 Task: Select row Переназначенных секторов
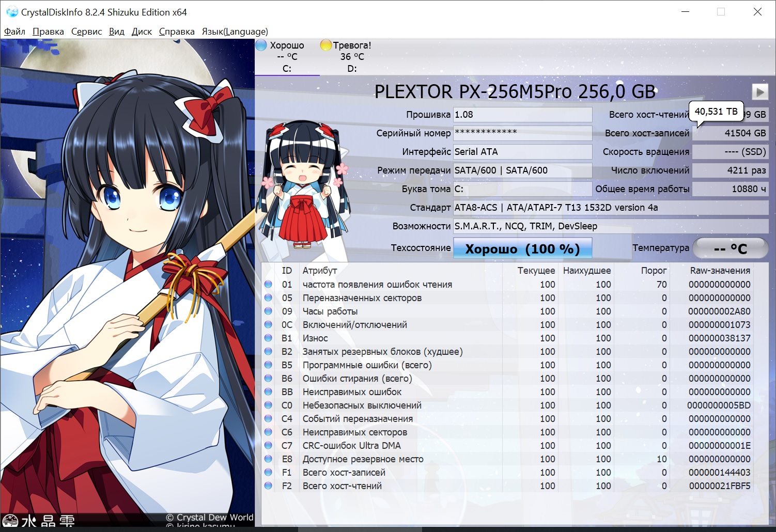[507, 298]
